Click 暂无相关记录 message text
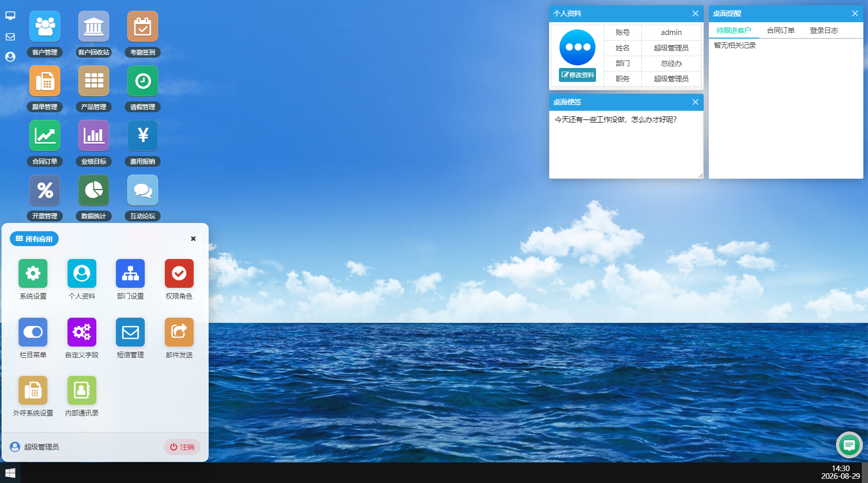 coord(735,45)
